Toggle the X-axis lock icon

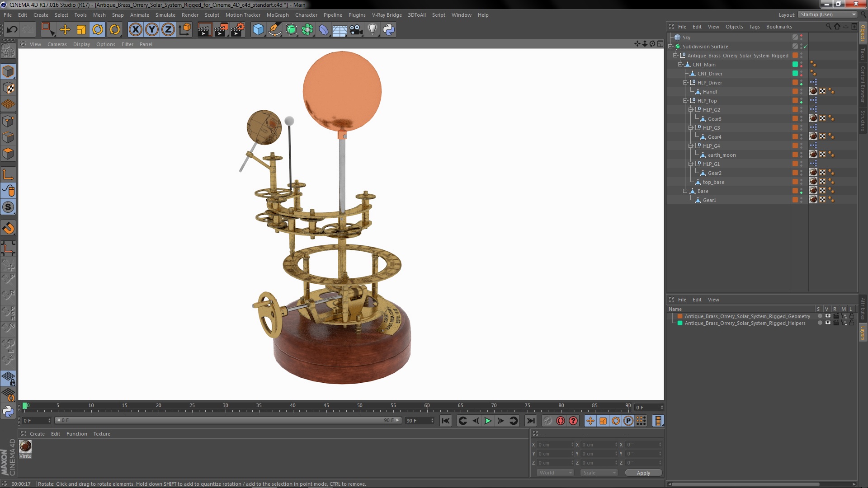[x=135, y=30]
